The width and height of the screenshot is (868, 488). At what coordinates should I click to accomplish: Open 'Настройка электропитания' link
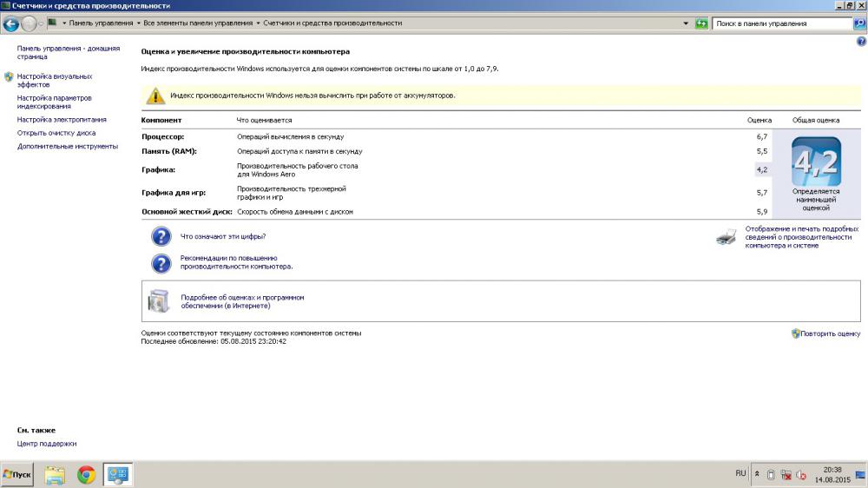coord(62,120)
